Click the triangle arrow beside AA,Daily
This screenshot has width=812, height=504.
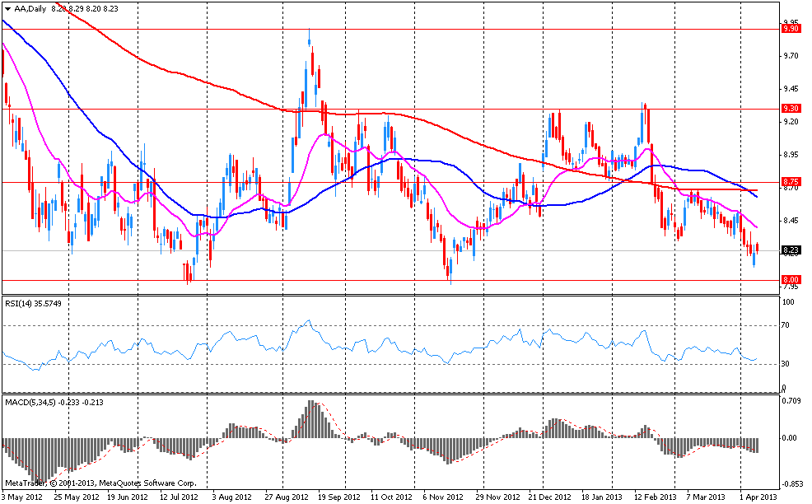tap(7, 7)
